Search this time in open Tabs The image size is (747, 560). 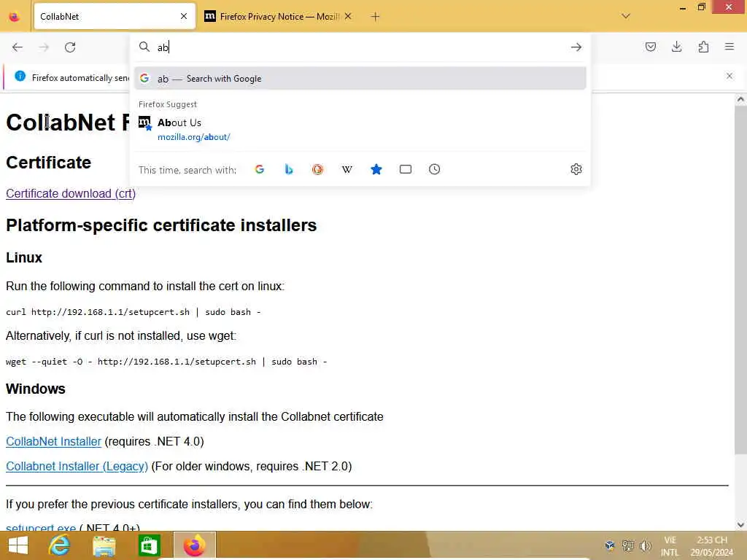pyautogui.click(x=406, y=169)
